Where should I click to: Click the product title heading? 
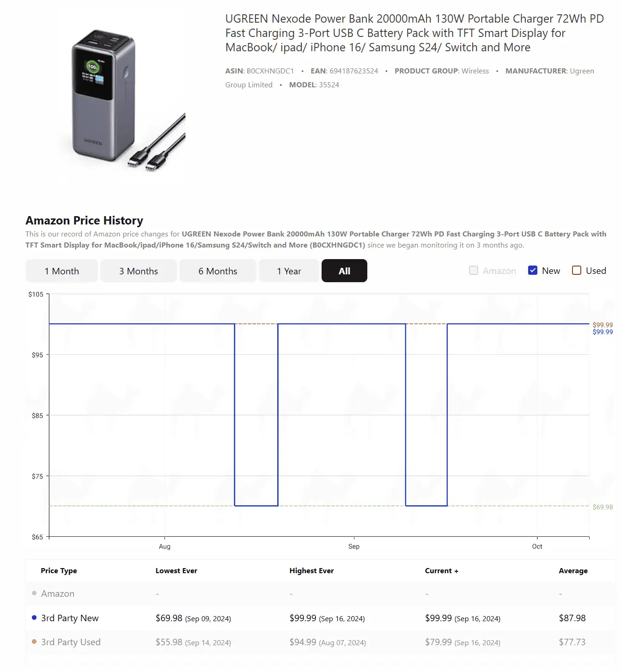pos(414,33)
